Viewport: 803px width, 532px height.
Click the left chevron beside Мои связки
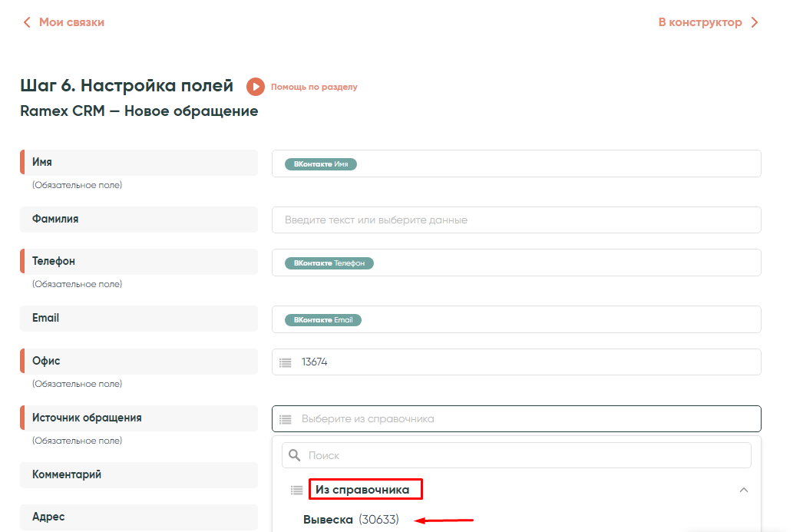coord(28,22)
